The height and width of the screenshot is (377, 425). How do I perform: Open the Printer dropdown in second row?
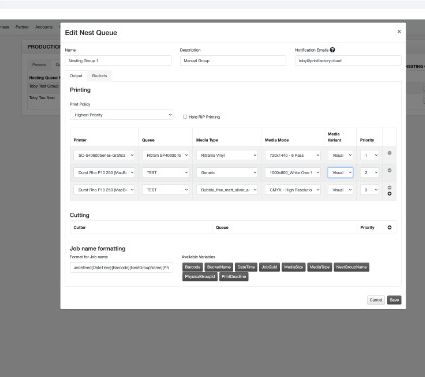click(104, 173)
